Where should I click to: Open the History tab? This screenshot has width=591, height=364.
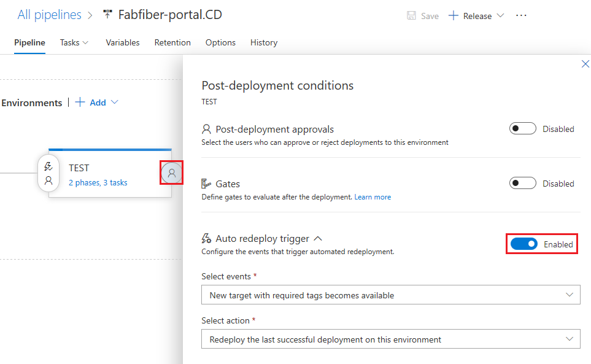click(264, 42)
